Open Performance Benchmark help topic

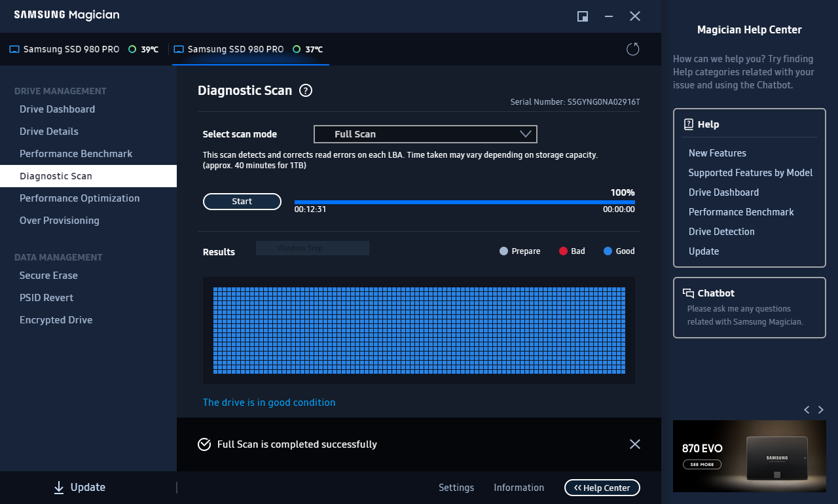(x=741, y=212)
